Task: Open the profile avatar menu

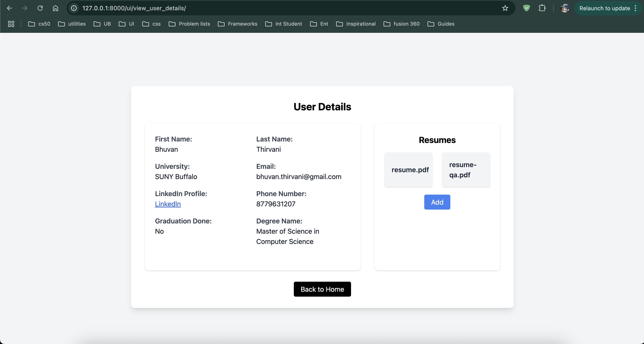Action: coord(565,8)
